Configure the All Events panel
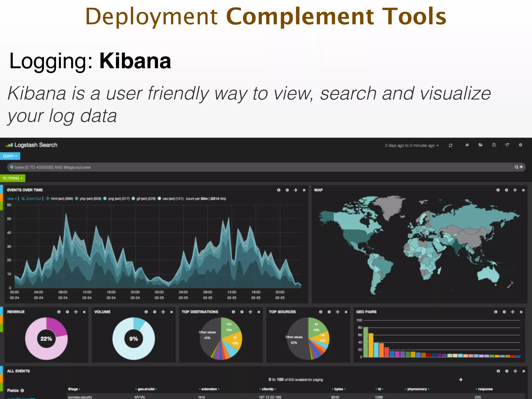 click(x=507, y=371)
